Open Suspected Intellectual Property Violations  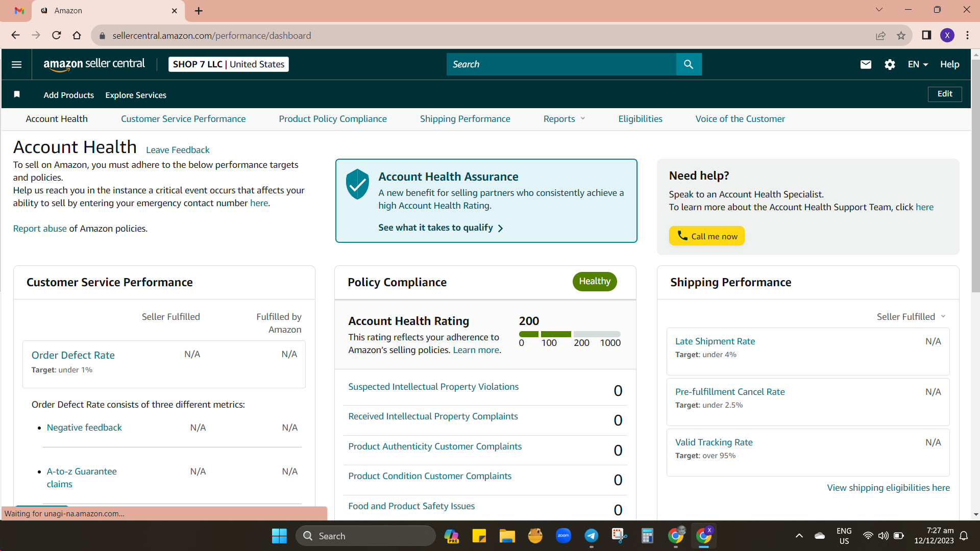[433, 387]
